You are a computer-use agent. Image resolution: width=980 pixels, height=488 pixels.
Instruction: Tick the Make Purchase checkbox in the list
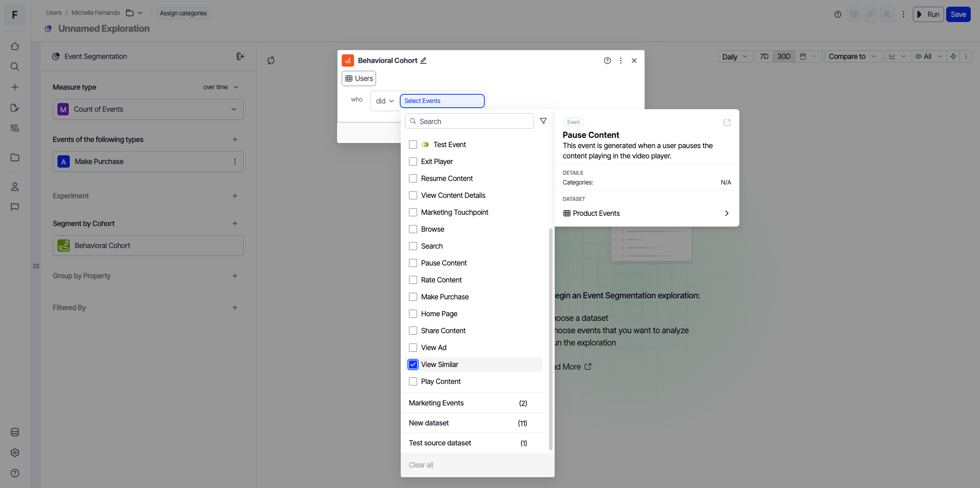pos(413,297)
